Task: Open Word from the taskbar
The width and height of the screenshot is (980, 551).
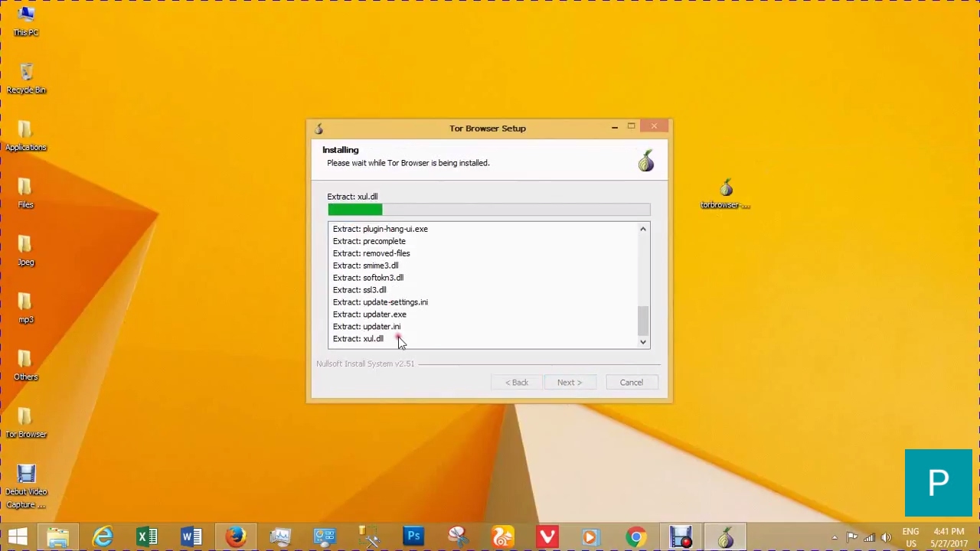Action: [x=191, y=537]
